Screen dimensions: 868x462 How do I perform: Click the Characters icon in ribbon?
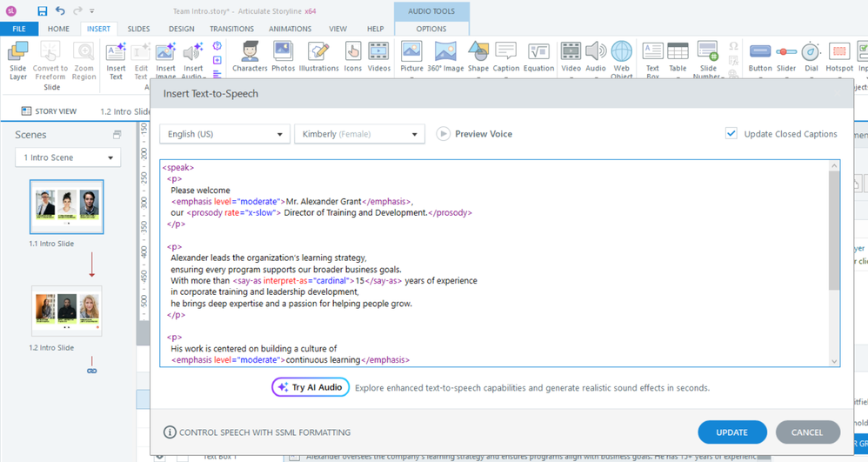click(250, 56)
